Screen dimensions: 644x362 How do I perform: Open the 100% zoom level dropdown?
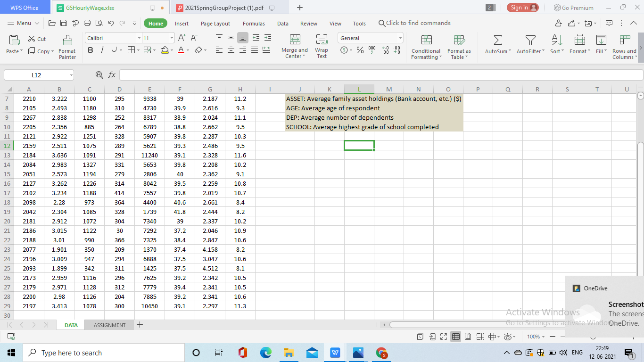(x=542, y=337)
